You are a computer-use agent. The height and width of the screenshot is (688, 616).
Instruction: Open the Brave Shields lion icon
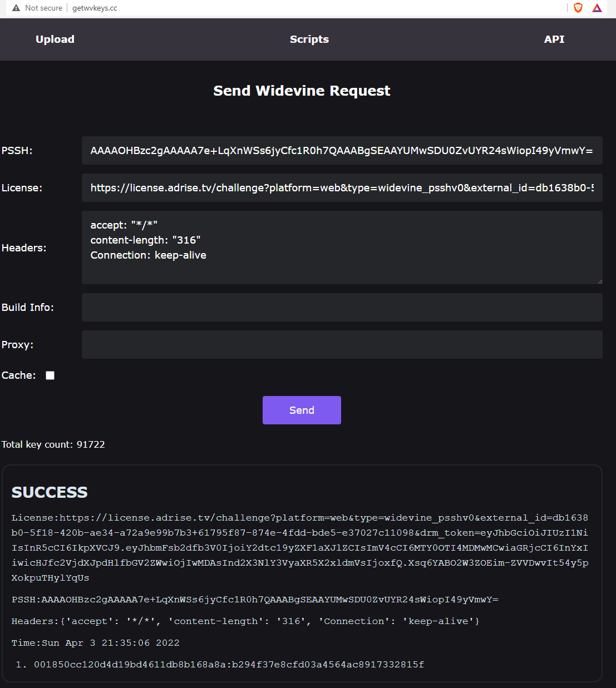coord(578,8)
